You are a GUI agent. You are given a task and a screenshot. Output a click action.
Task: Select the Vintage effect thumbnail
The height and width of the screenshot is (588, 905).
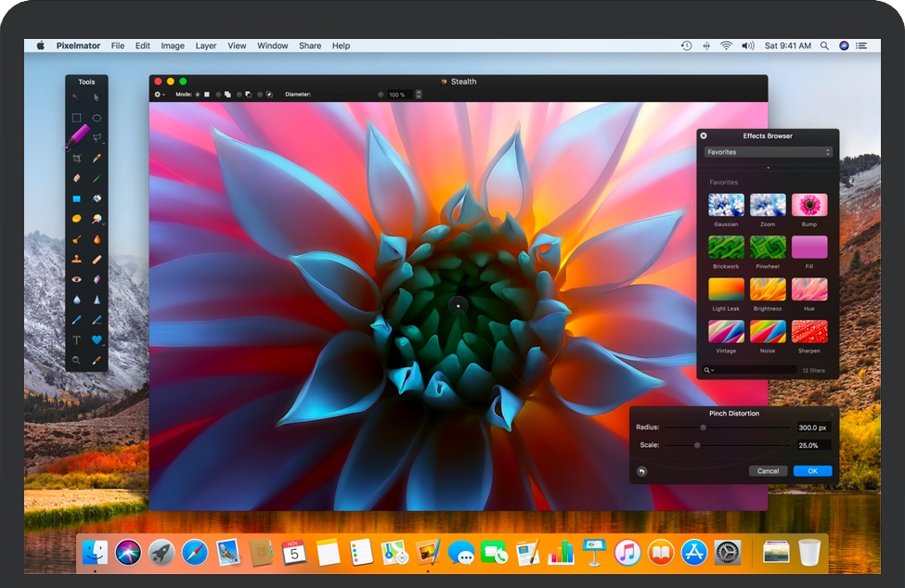click(x=725, y=332)
